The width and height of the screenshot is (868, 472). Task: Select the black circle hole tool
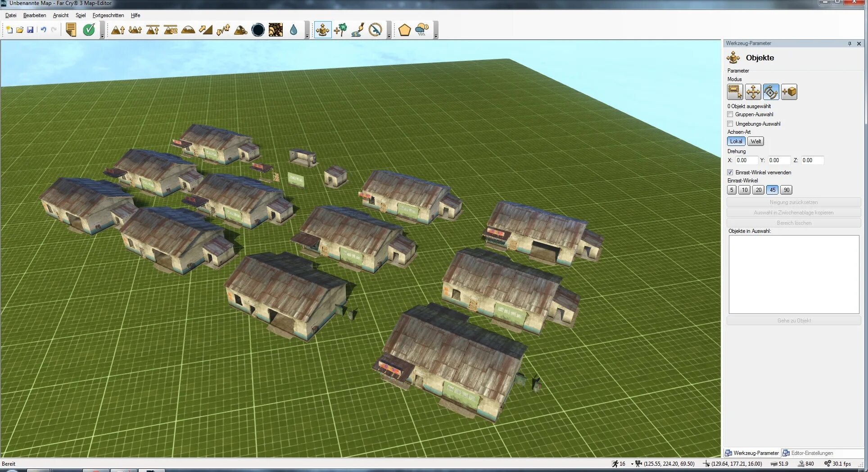[x=258, y=30]
